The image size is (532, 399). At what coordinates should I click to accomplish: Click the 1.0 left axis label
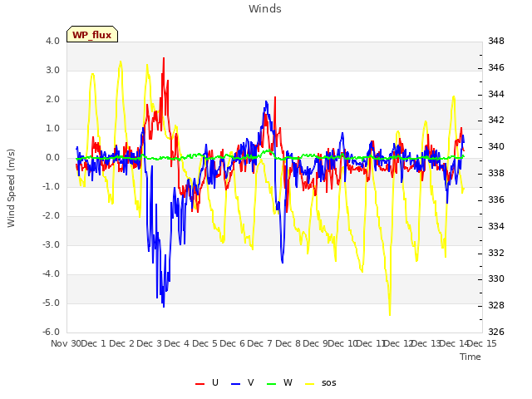[x=52, y=129]
